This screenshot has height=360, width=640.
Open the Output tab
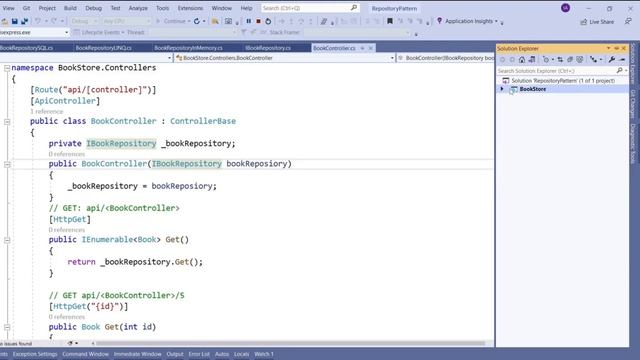[175, 354]
